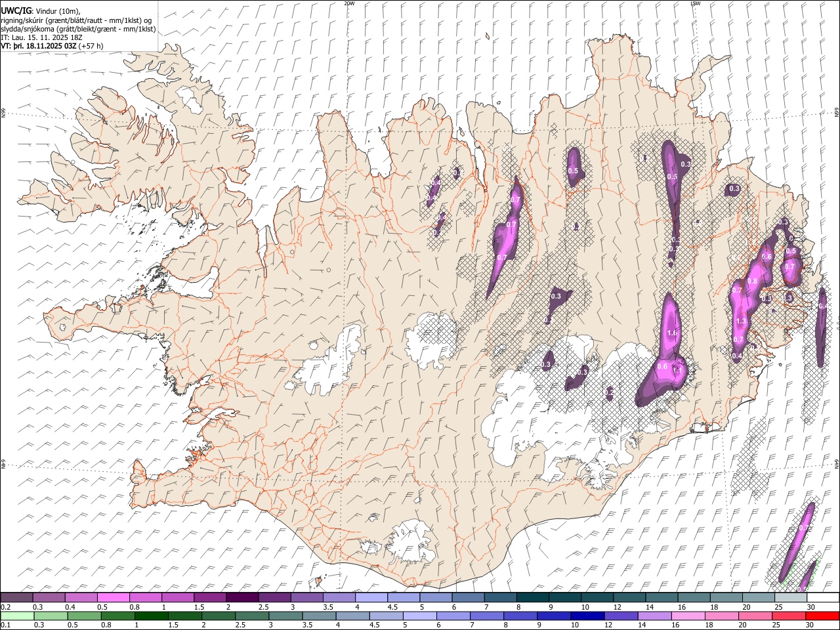The height and width of the screenshot is (630, 840).
Task: Click the 'VT: þri. 18.11.2025 03Z (+57 h)' line
Action: tap(52, 46)
